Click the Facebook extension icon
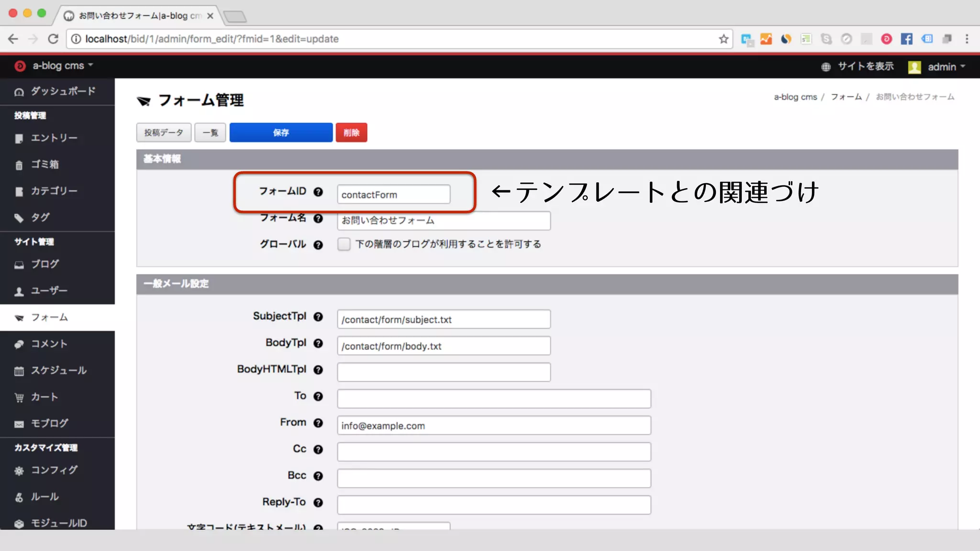 click(x=906, y=39)
